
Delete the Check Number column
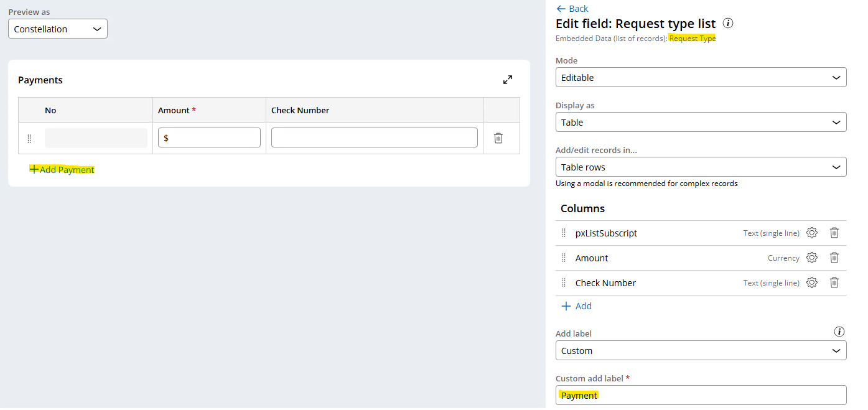click(834, 282)
